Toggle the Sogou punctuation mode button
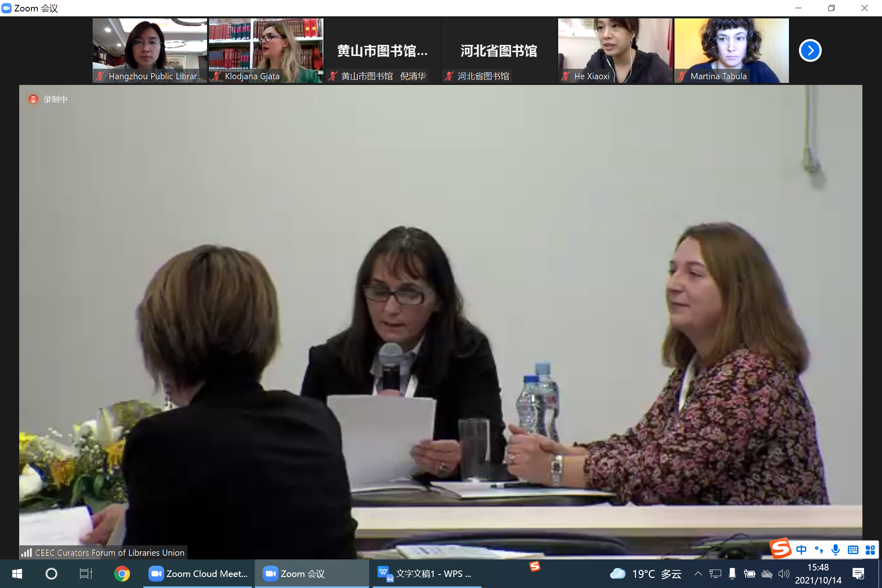Viewport: 882px width, 588px height. (818, 550)
